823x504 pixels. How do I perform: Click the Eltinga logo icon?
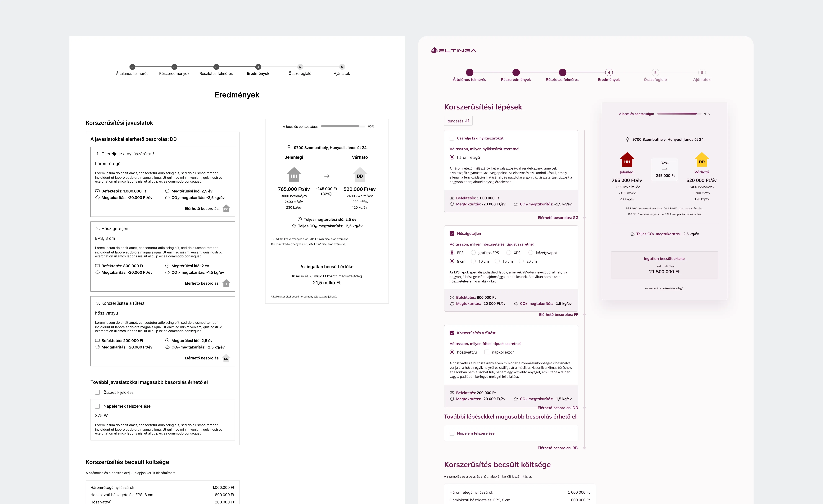coord(434,50)
